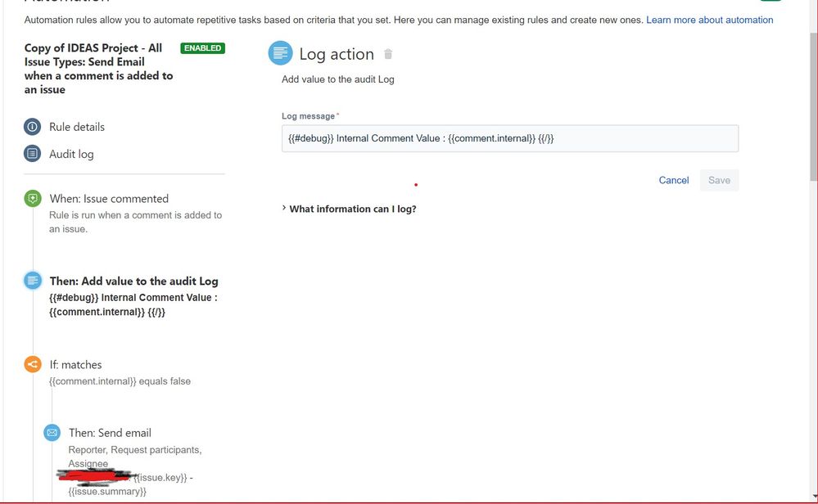Click the scrollbar down arrow

pyautogui.click(x=814, y=497)
